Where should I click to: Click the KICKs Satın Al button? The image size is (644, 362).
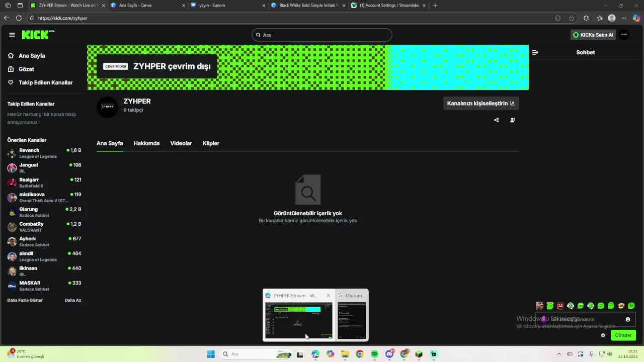(x=593, y=35)
